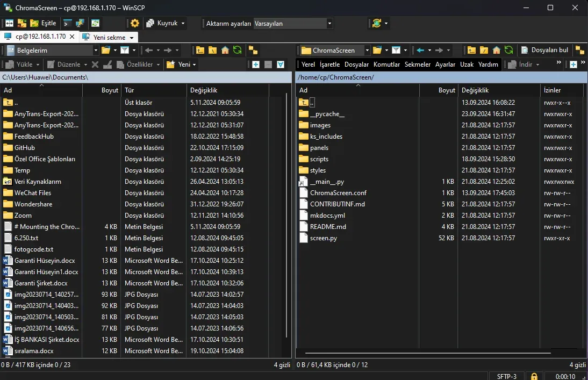The height and width of the screenshot is (380, 588).
Task: Select the scripts folder in remote panel
Action: (x=319, y=159)
